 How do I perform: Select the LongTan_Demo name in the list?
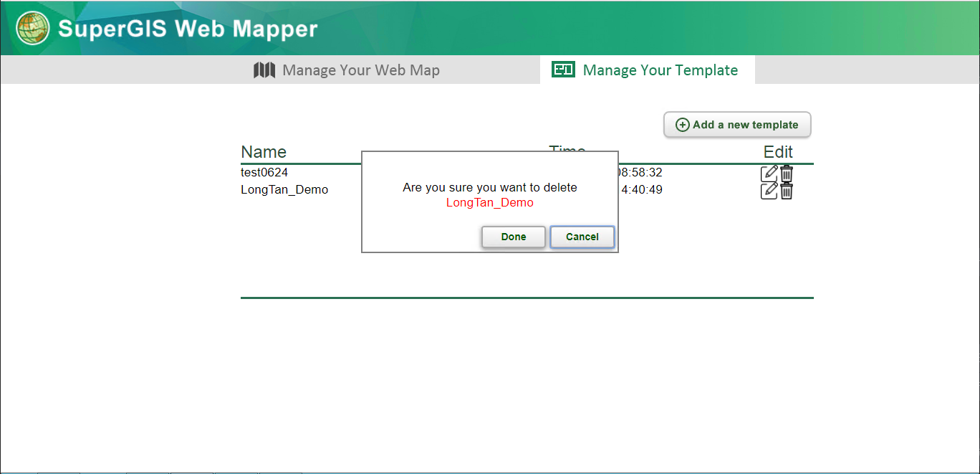point(284,190)
